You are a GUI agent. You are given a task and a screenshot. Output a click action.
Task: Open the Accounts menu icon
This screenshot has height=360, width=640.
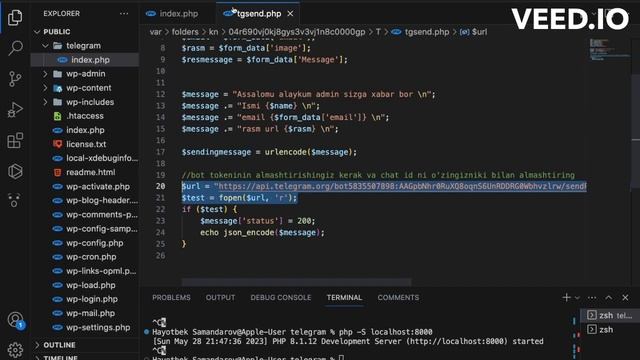point(15,319)
